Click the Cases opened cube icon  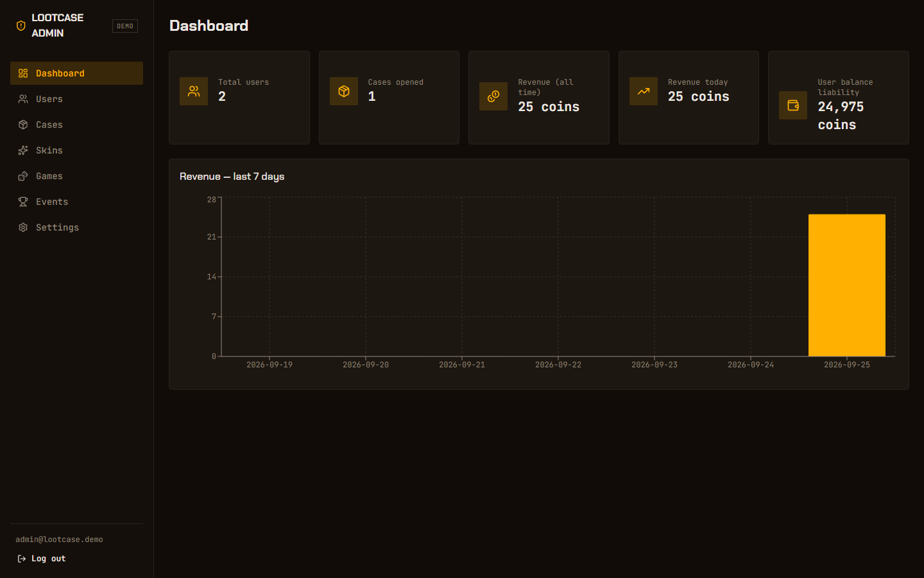point(344,91)
